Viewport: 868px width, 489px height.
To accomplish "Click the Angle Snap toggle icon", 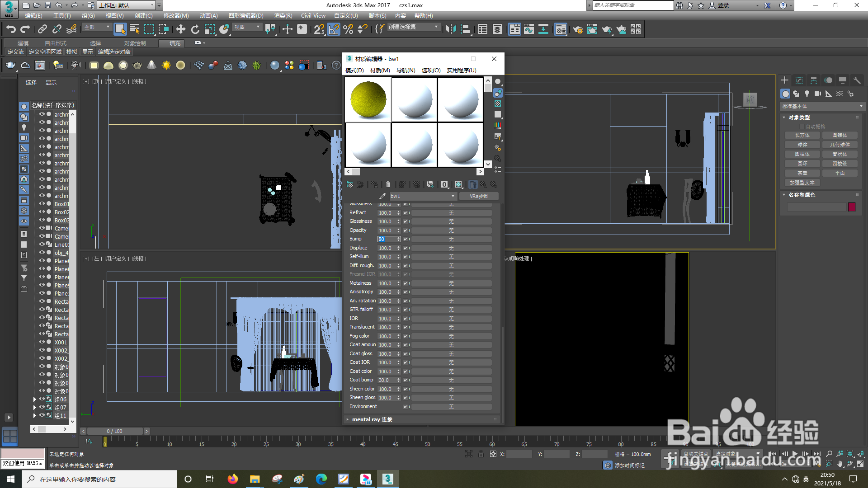I will [334, 29].
